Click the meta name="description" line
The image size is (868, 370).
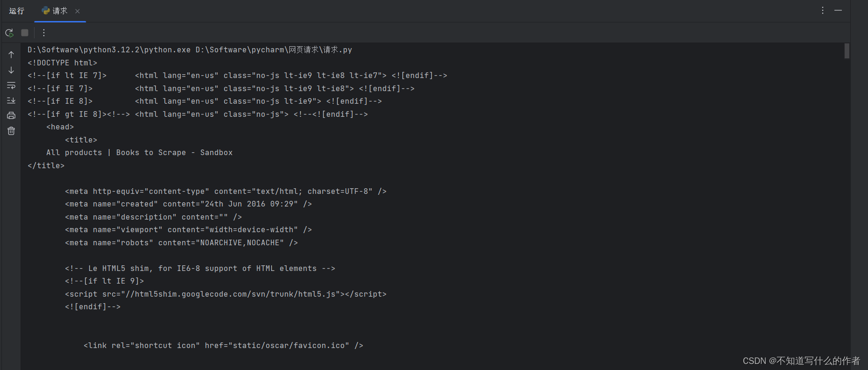tap(154, 217)
